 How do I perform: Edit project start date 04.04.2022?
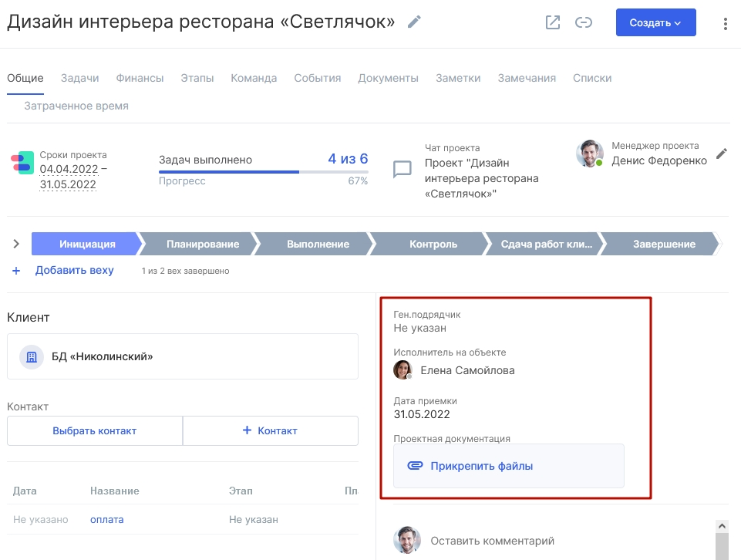[69, 169]
